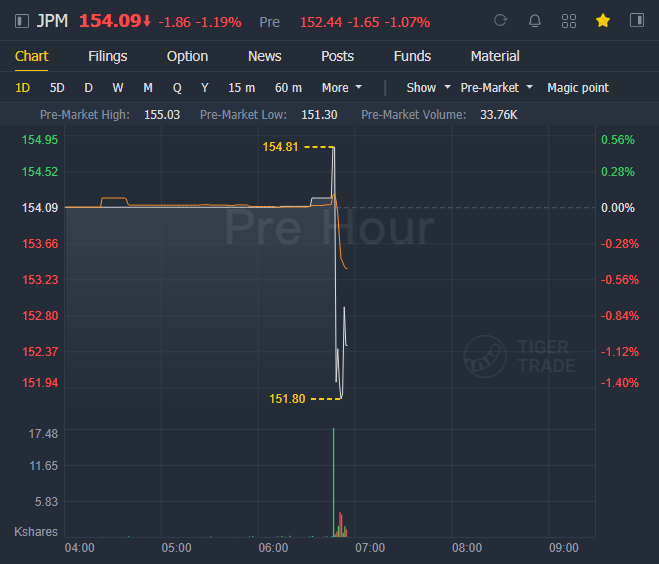Click the 11.65 volume axis label

pyautogui.click(x=44, y=466)
